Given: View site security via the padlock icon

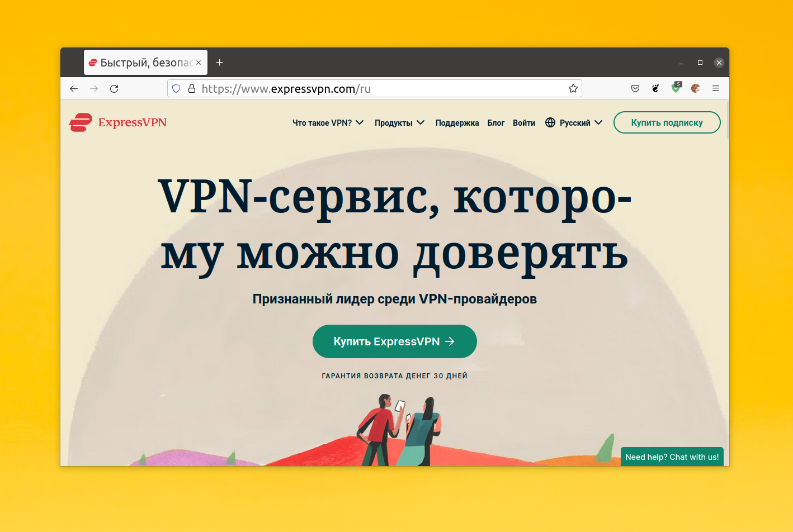Looking at the screenshot, I should click(191, 88).
